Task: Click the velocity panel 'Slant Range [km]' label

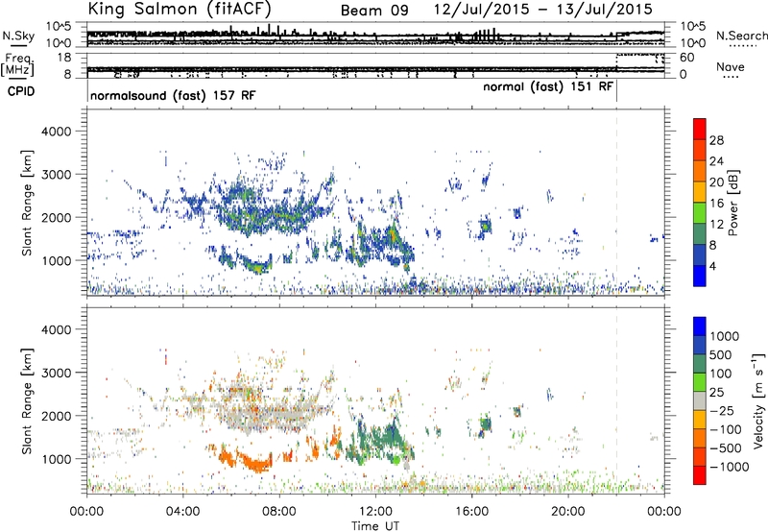Action: (27, 401)
